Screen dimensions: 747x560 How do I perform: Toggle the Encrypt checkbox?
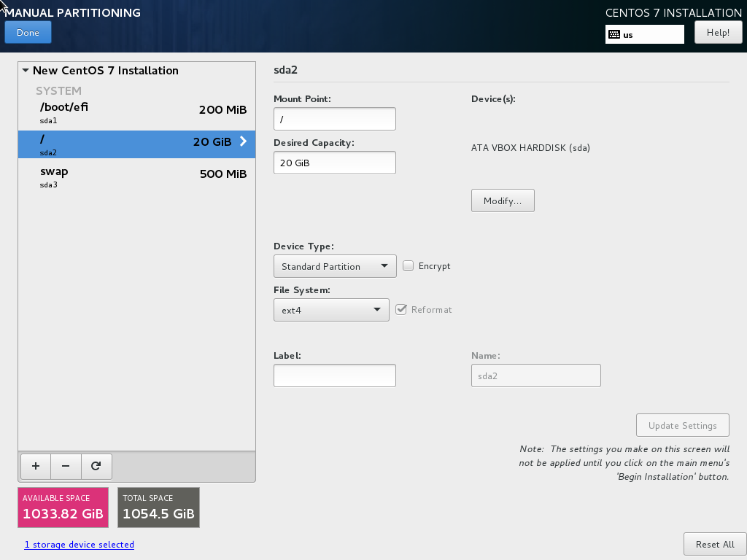coord(409,265)
